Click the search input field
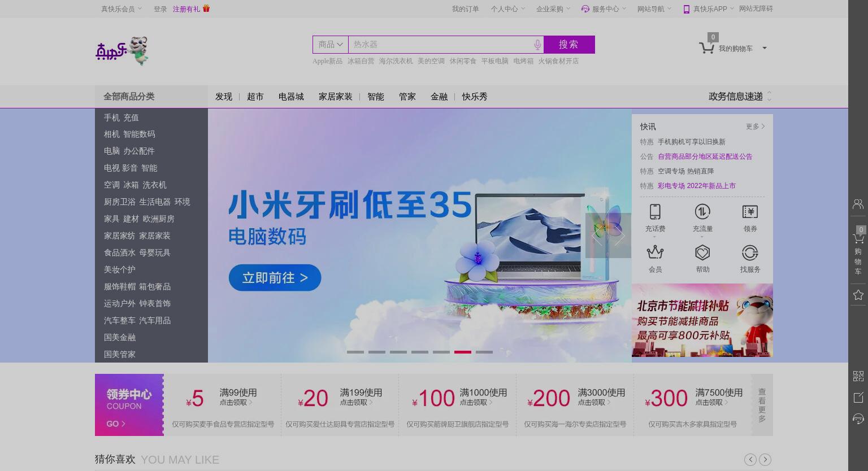Image resolution: width=868 pixels, height=471 pixels. pyautogui.click(x=441, y=45)
